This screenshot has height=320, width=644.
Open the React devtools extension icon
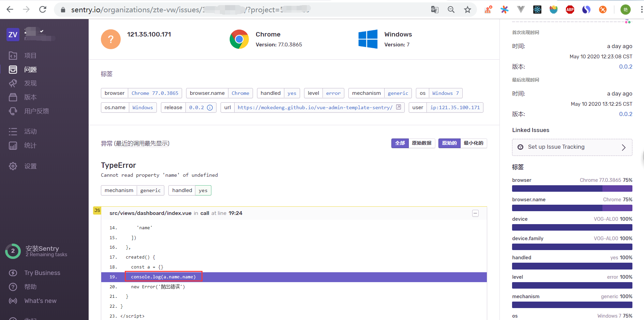coord(537,10)
